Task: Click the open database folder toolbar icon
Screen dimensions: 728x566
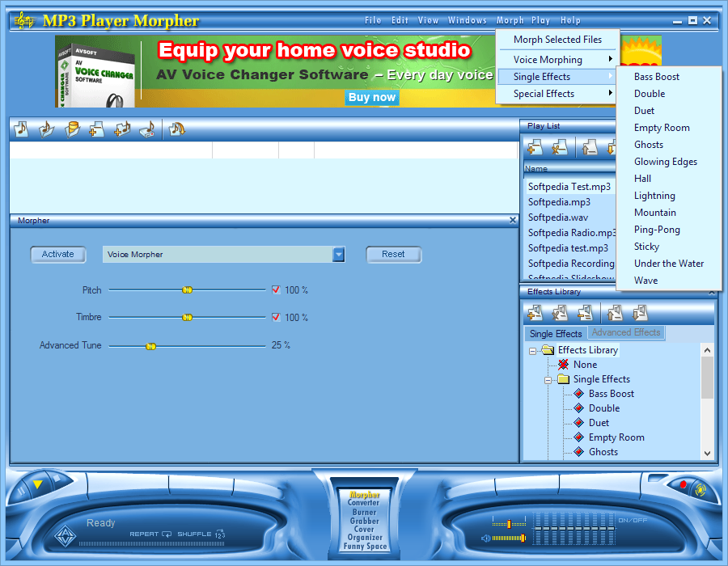Action: (72, 129)
